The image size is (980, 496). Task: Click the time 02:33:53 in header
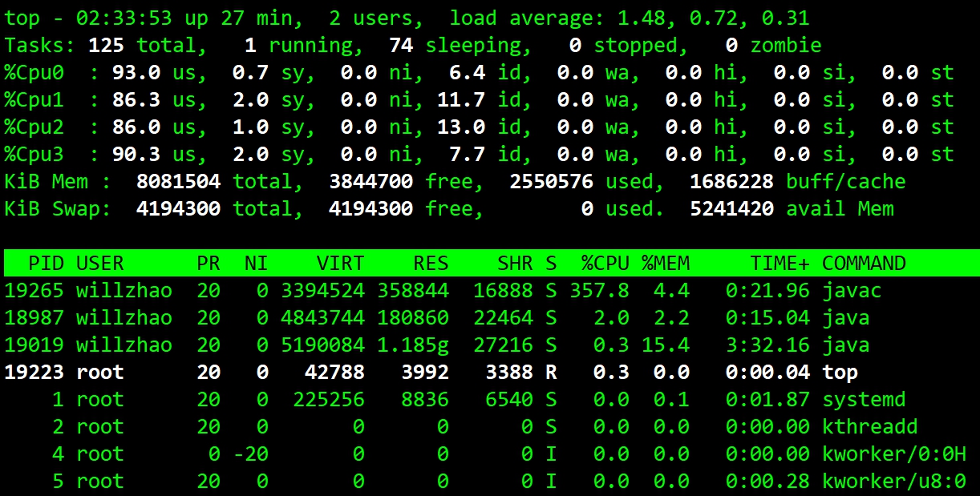coord(124,18)
